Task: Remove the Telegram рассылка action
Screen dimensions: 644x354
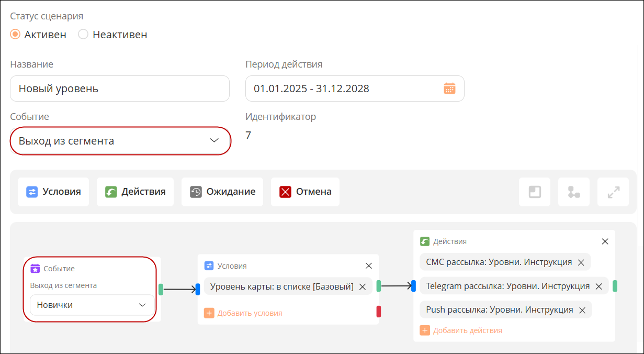Action: (599, 286)
